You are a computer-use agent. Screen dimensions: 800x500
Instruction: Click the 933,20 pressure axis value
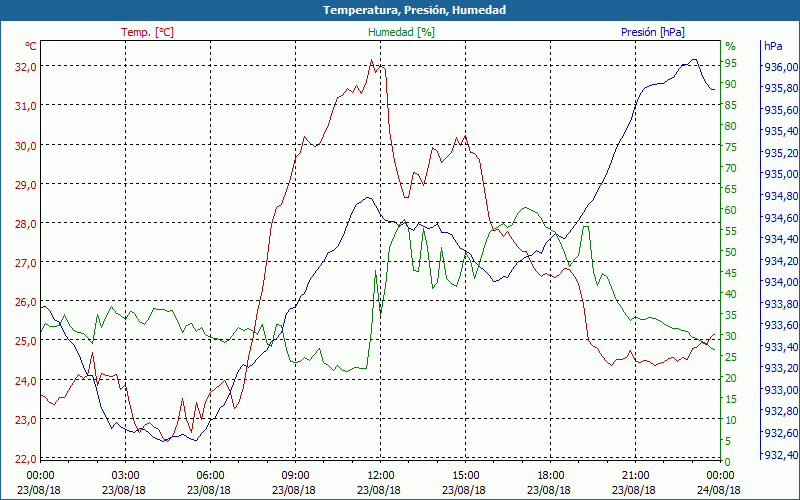(781, 368)
